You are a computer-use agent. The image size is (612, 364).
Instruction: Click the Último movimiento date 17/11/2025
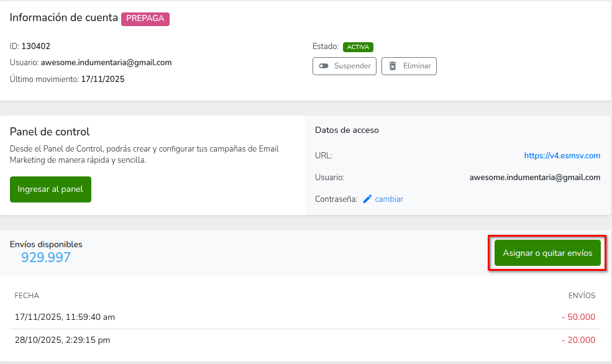point(103,80)
